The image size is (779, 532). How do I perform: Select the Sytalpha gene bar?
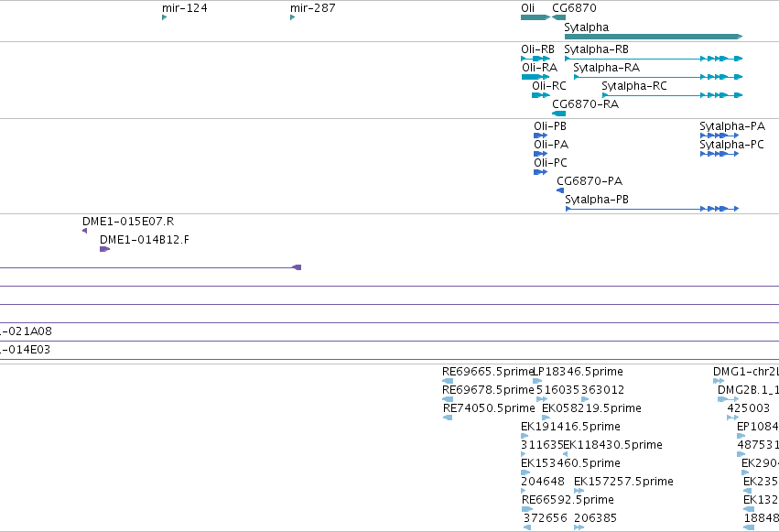tap(654, 37)
